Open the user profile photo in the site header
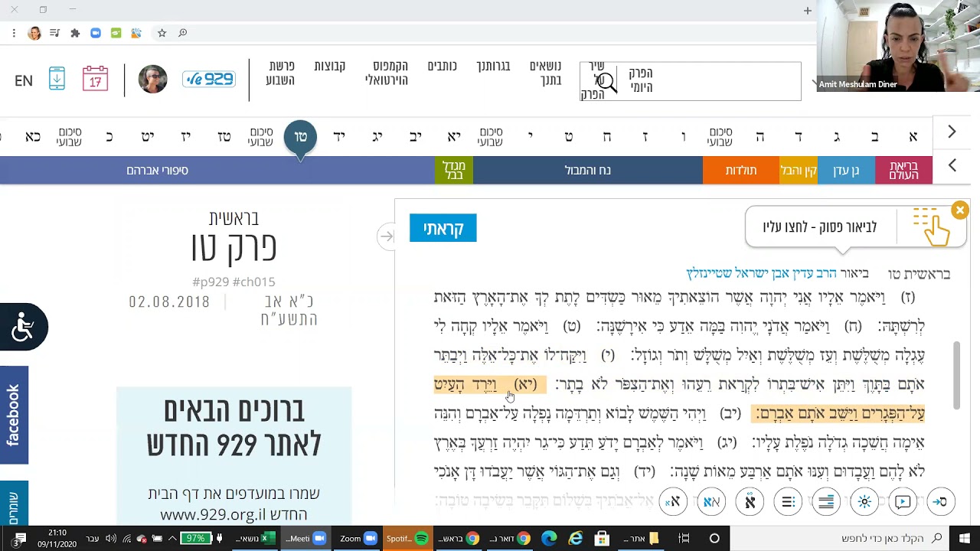 (152, 79)
